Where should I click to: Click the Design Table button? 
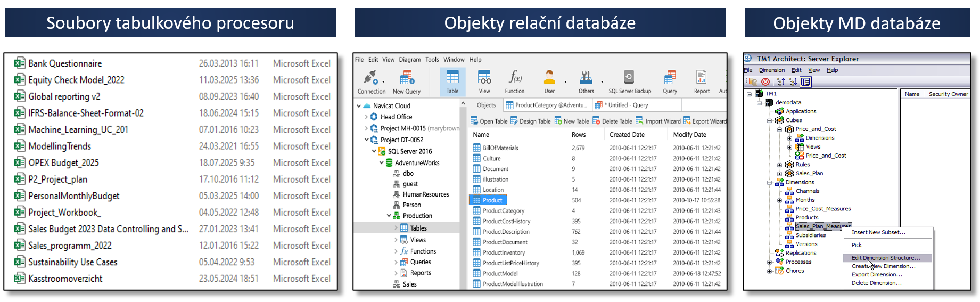531,121
